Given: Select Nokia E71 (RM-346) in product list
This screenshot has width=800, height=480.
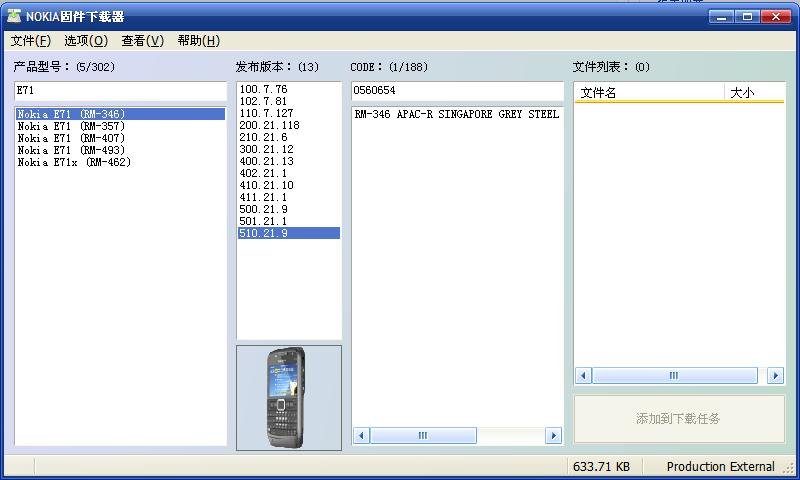Looking at the screenshot, I should click(x=120, y=114).
